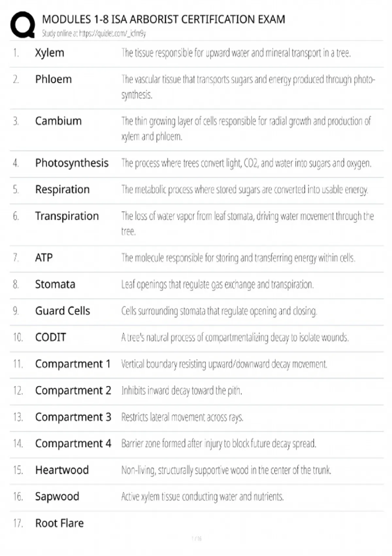
Task: Select the Heartwood term
Action: (62, 470)
